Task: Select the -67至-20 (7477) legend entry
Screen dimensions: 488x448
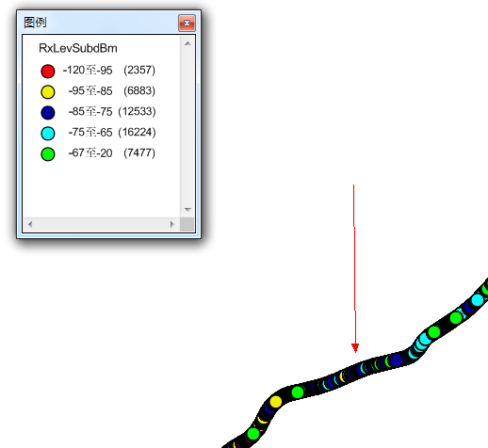Action: click(112, 152)
